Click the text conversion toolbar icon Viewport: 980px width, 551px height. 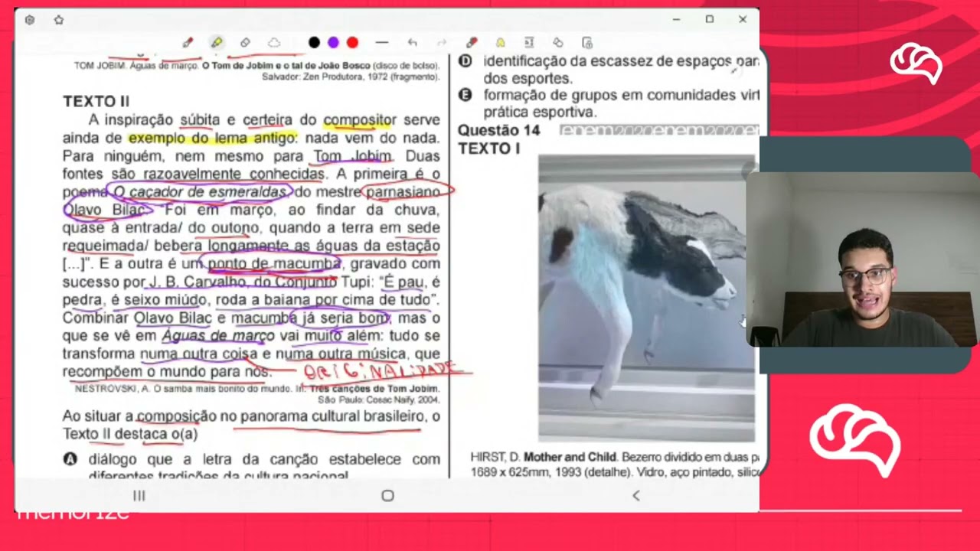(529, 43)
